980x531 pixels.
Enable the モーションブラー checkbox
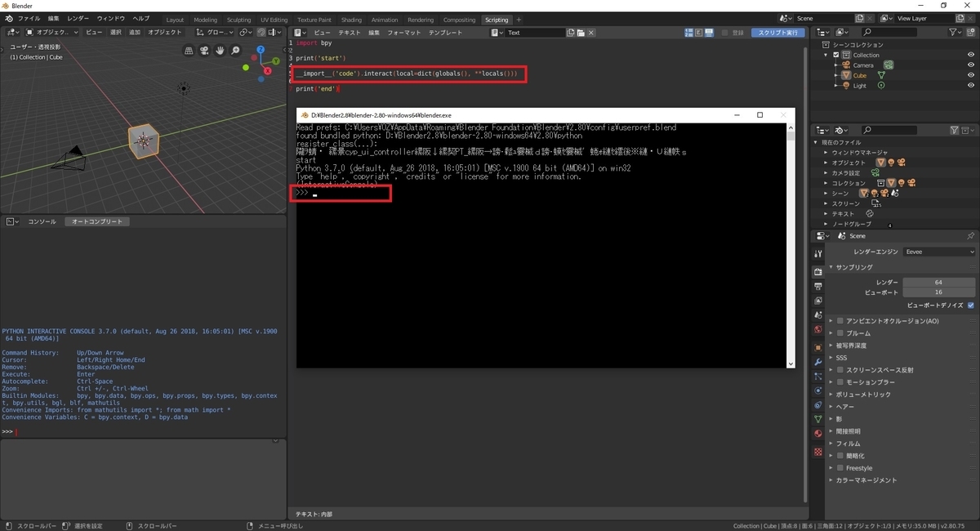point(840,382)
